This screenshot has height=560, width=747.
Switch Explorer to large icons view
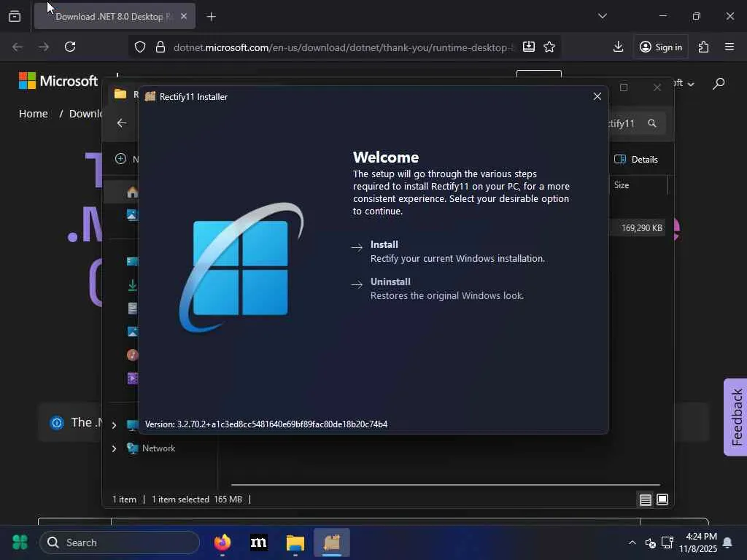[x=662, y=499]
